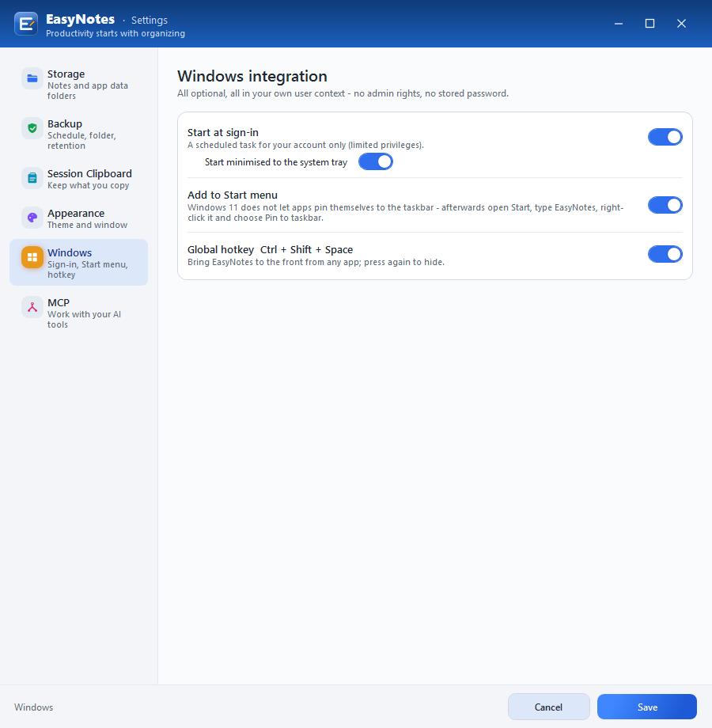Click the EasyNotes app logo icon
Screen dimensions: 712x728
pyautogui.click(x=26, y=24)
